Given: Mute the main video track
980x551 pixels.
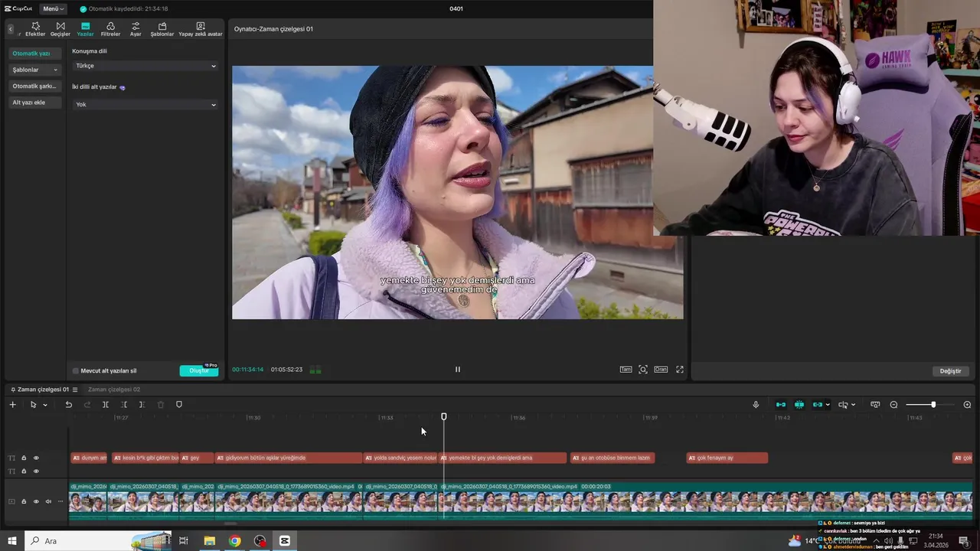Looking at the screenshot, I should [48, 502].
